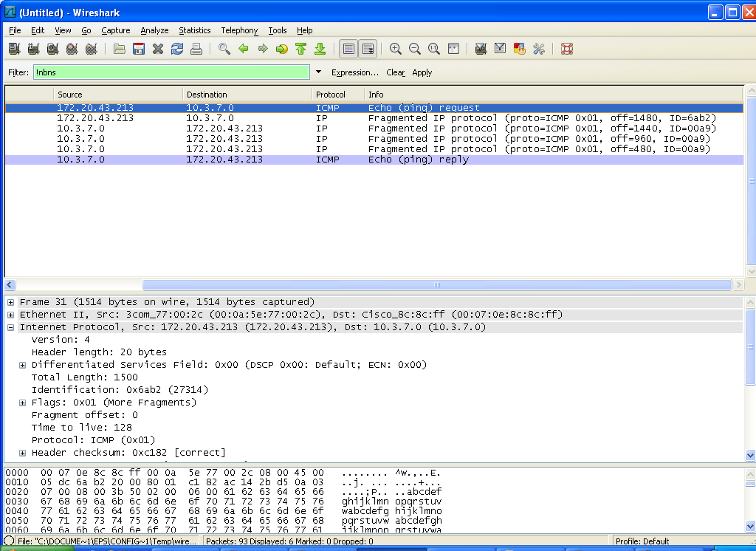Click details pane scroll down arrow
The width and height of the screenshot is (756, 551).
point(750,455)
